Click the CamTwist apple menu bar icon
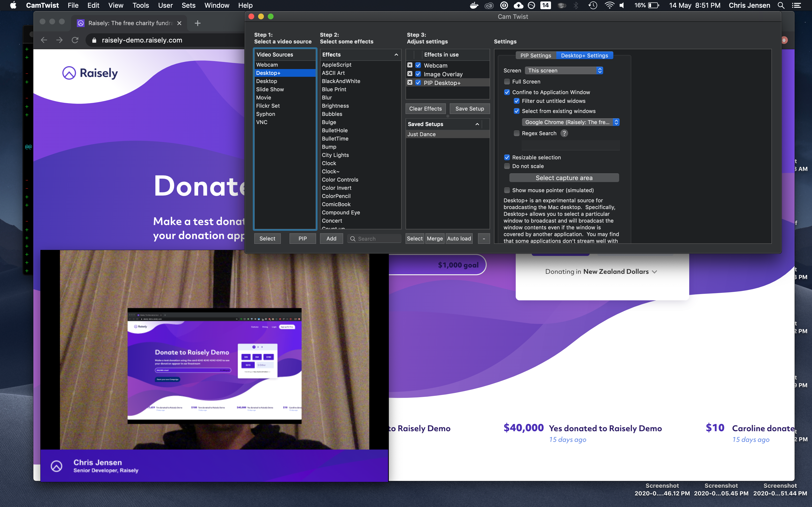812x507 pixels. coord(561,5)
